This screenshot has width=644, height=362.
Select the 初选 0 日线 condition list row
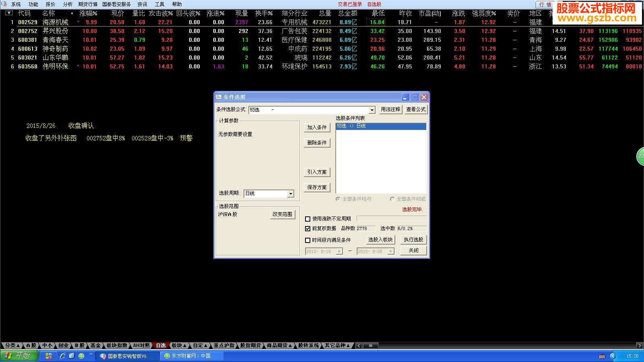(x=381, y=126)
